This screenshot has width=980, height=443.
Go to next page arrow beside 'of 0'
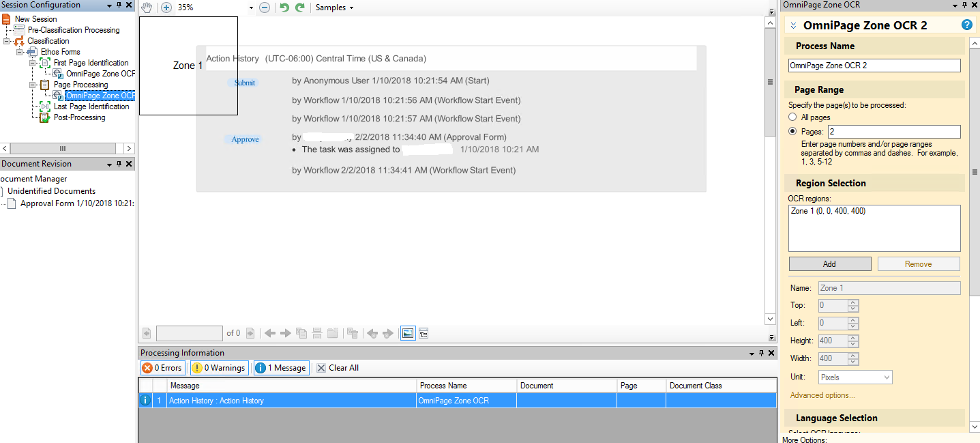250,333
